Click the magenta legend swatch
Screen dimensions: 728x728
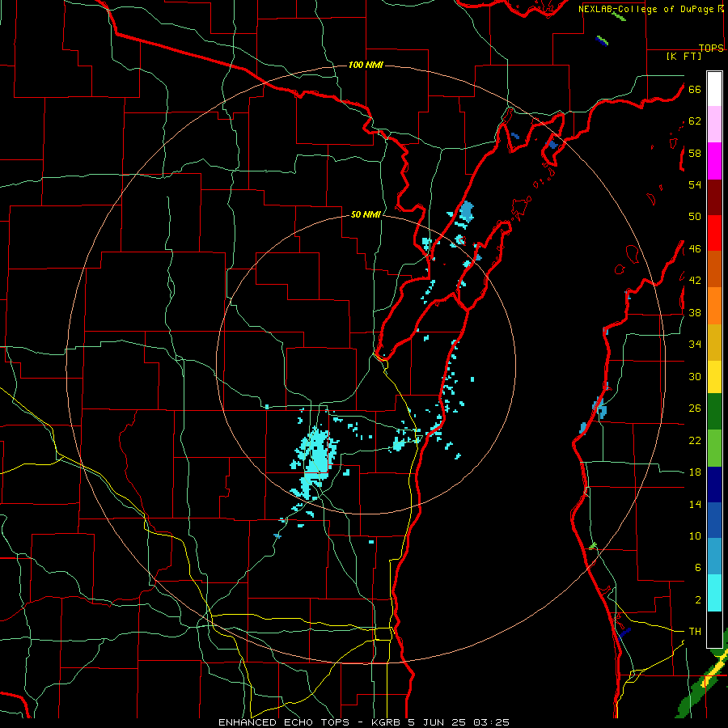coord(714,161)
